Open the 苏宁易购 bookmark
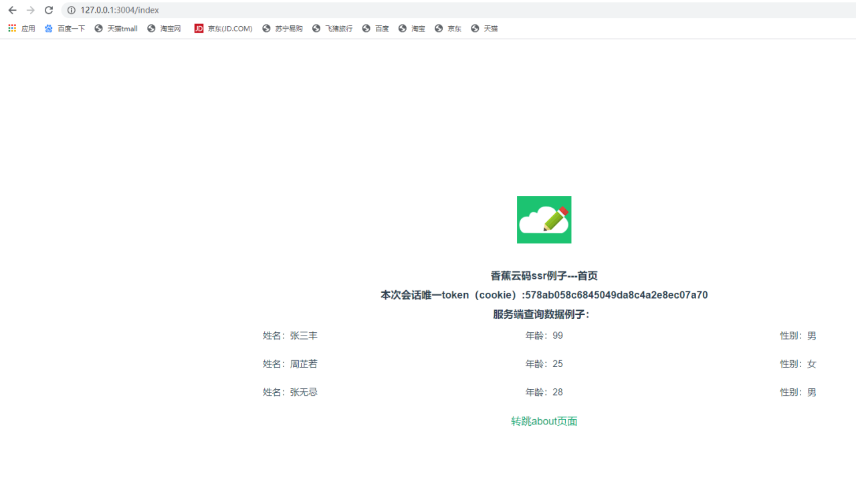Screen dimensions: 856x504 pos(282,28)
